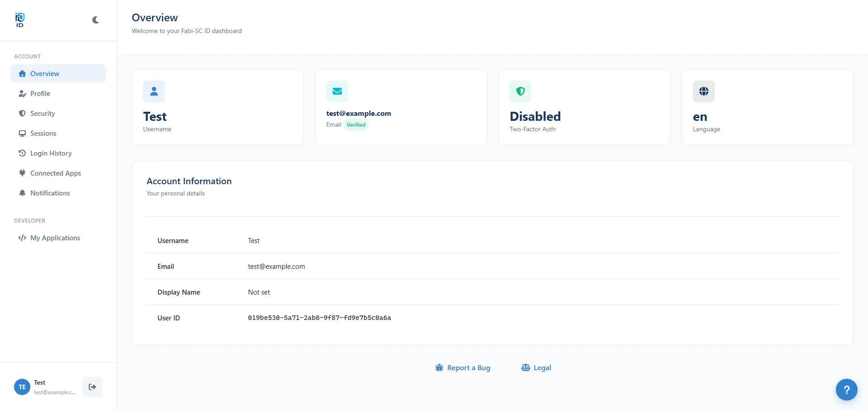
Task: Click the TE avatar circle
Action: (x=22, y=387)
